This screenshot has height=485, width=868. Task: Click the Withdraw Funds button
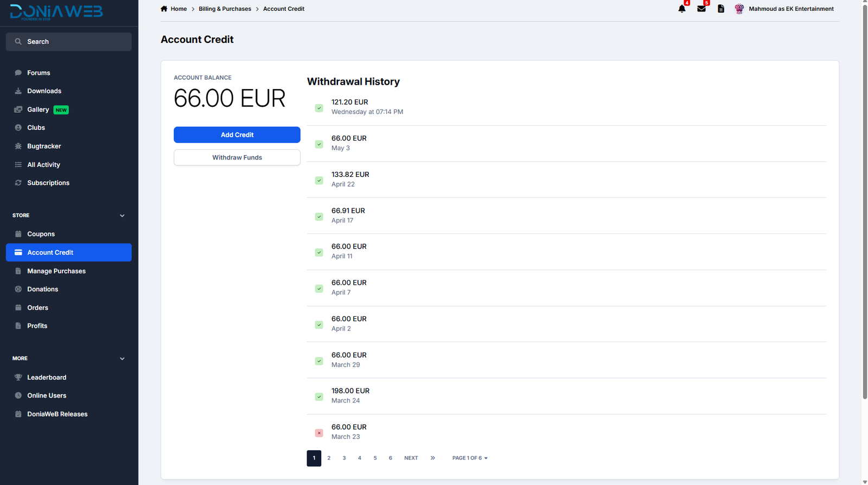click(x=237, y=157)
